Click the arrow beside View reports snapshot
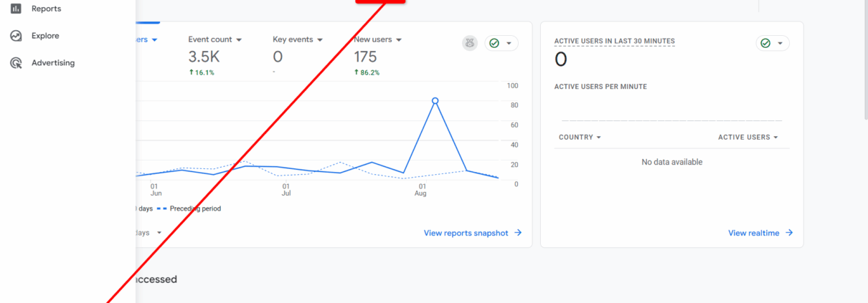Image resolution: width=868 pixels, height=303 pixels. (x=517, y=233)
